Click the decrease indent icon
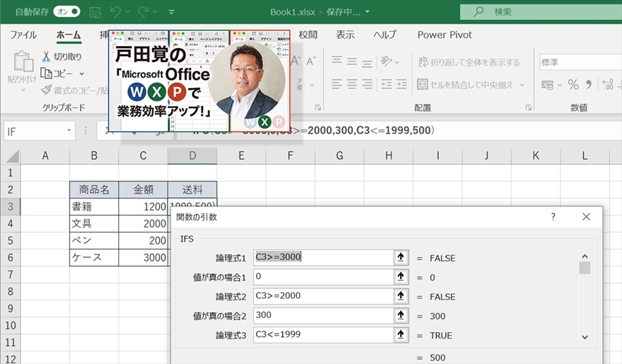Viewport: 622px width, 364px height. click(386, 84)
